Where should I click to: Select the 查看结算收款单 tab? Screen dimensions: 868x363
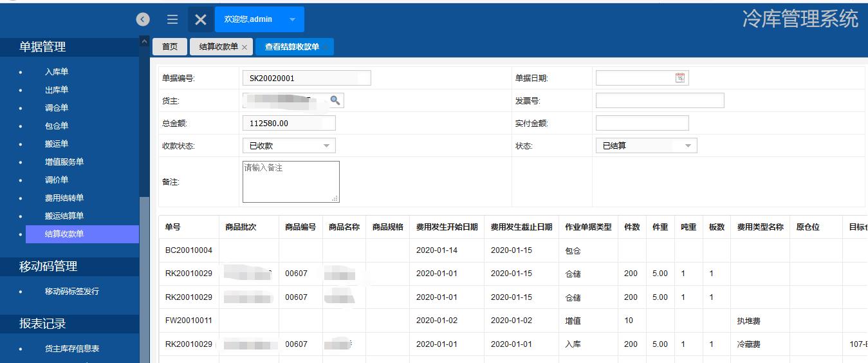coord(292,46)
